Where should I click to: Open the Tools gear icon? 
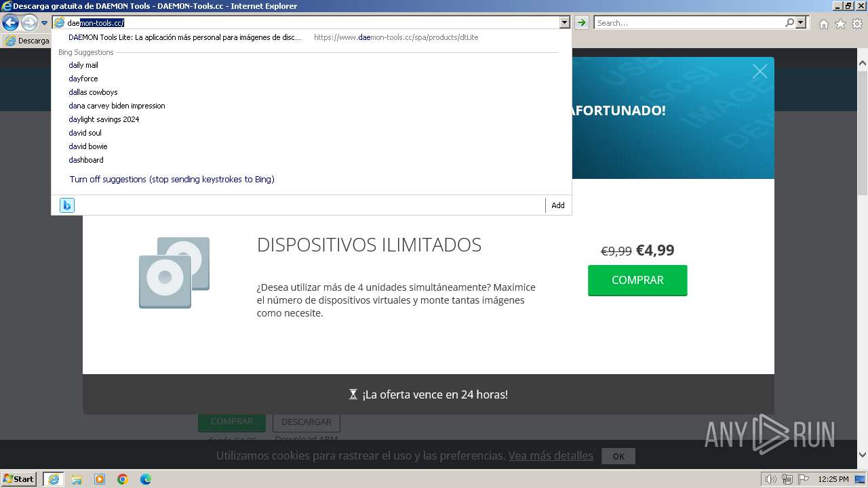pyautogui.click(x=857, y=24)
